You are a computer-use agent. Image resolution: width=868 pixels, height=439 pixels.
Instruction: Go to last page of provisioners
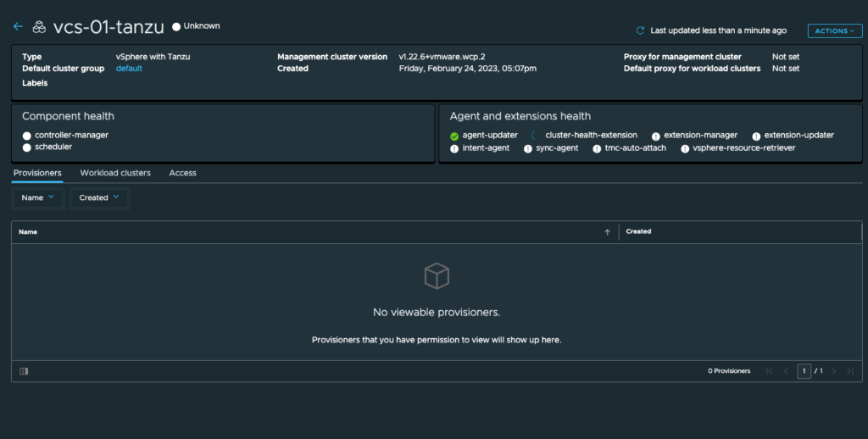(850, 371)
